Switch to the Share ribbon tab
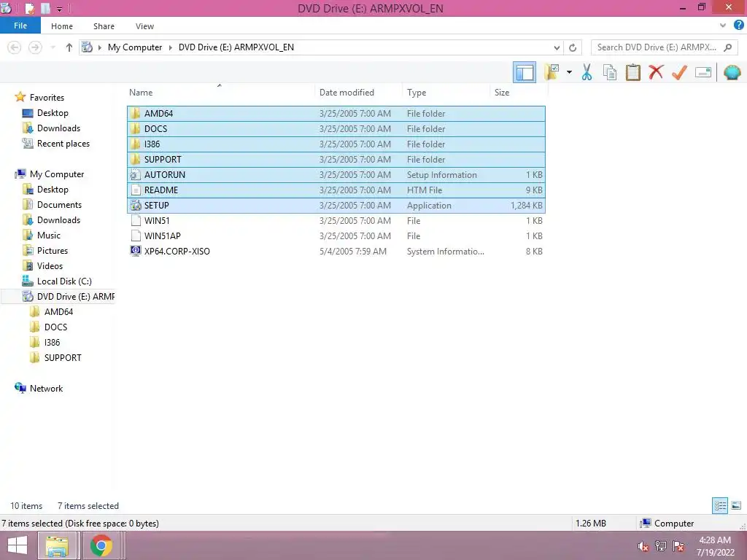Viewport: 747px width, 560px height. (x=104, y=26)
